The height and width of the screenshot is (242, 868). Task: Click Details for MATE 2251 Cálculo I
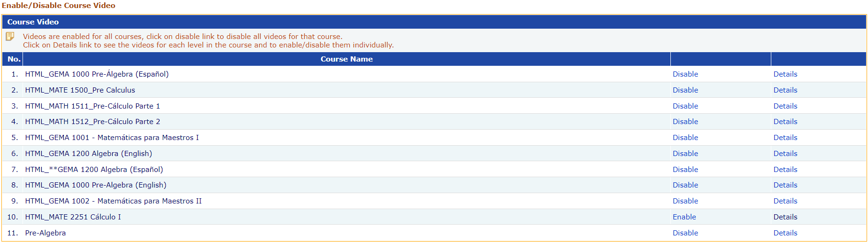[785, 217]
